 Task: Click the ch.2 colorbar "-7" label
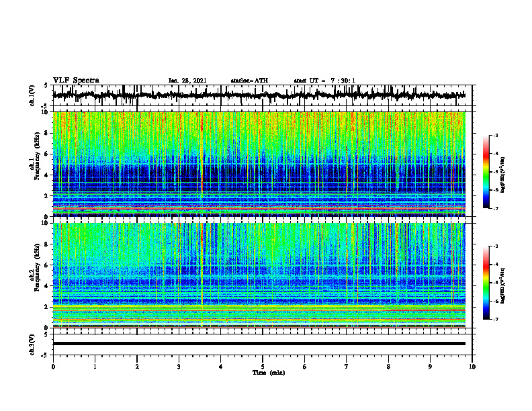tap(496, 319)
